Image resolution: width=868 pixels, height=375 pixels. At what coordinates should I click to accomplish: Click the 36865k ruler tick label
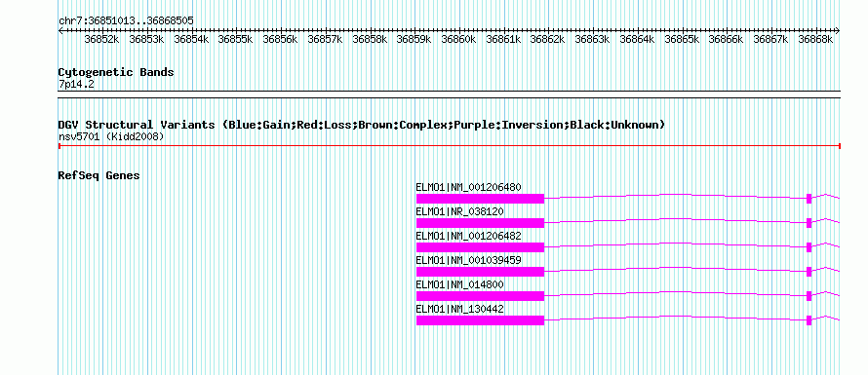682,39
